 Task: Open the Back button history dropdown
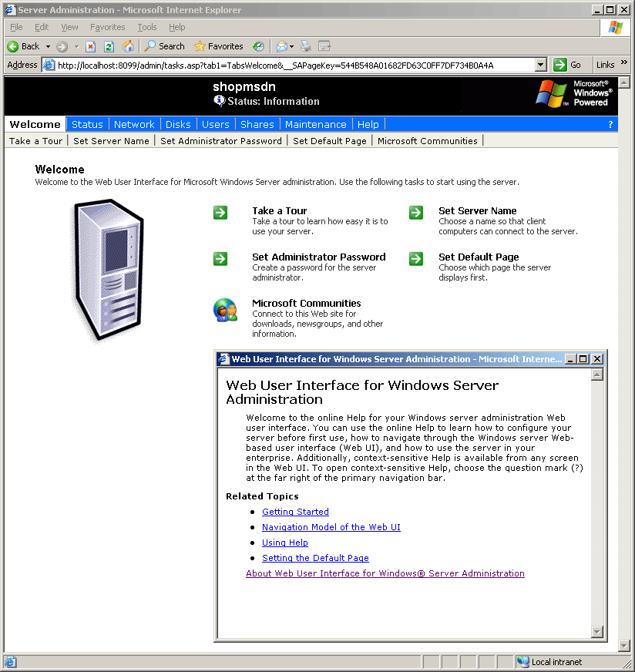48,46
